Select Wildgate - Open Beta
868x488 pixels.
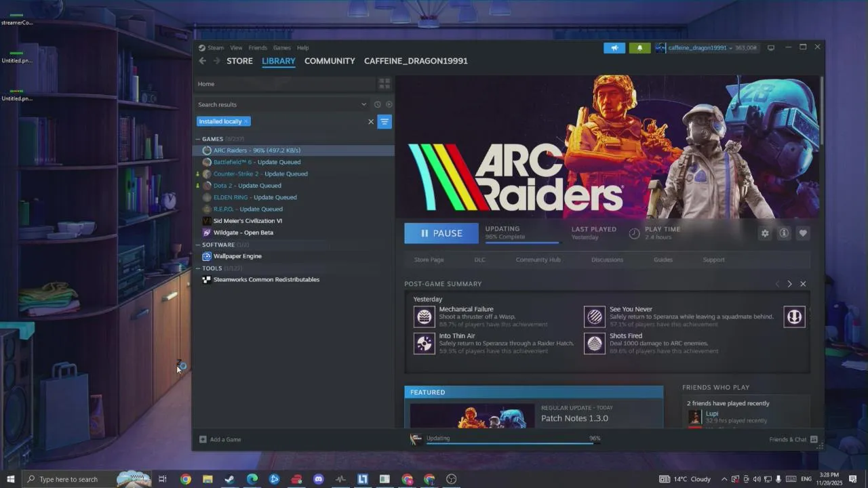294,232
